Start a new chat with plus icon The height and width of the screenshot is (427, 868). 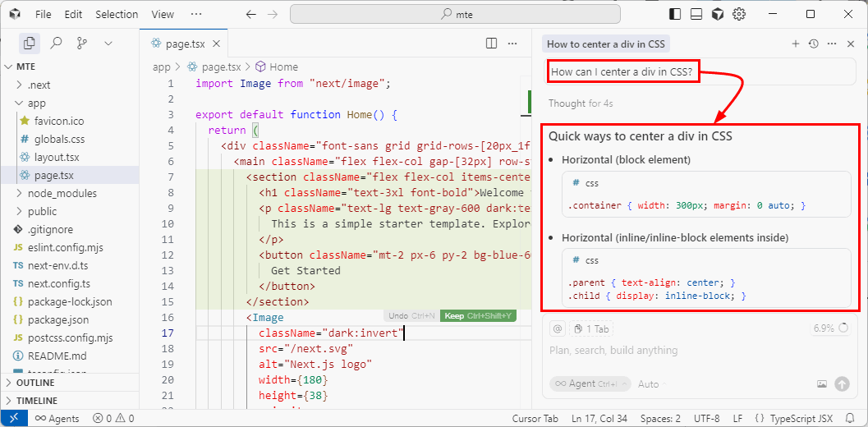tap(795, 44)
